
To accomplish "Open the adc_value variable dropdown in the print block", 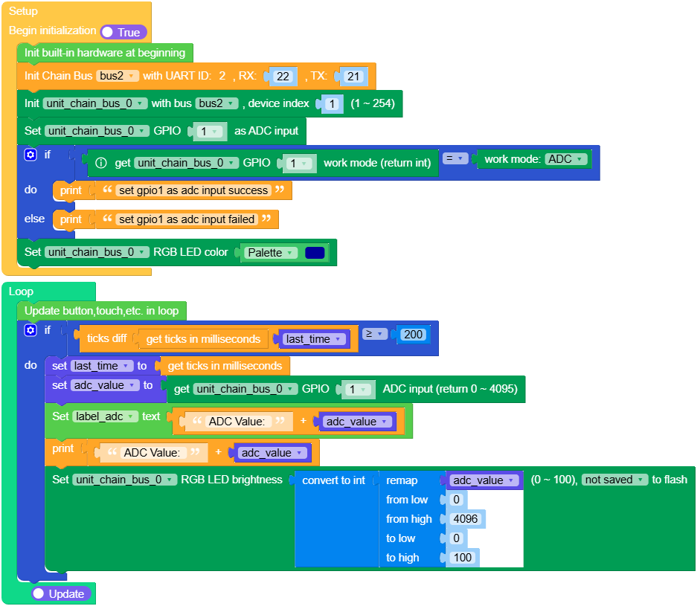I will pos(271,452).
